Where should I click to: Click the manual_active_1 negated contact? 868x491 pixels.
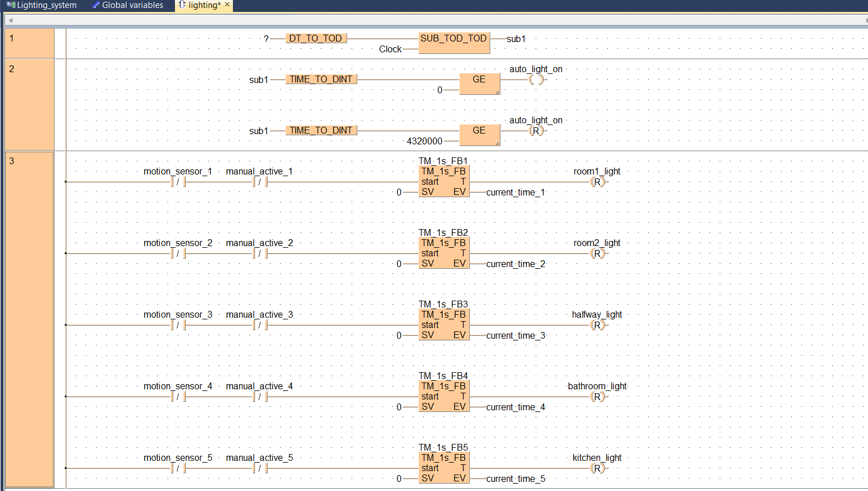[x=260, y=182]
